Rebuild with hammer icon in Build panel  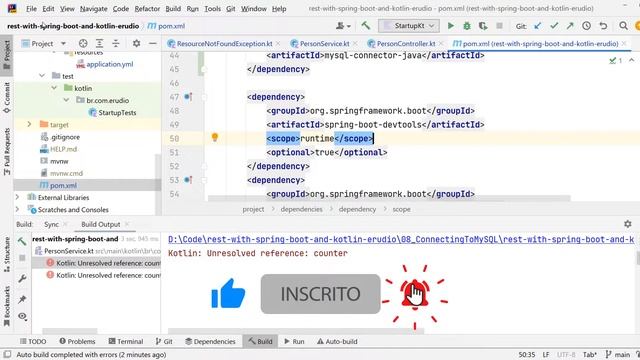click(22, 241)
